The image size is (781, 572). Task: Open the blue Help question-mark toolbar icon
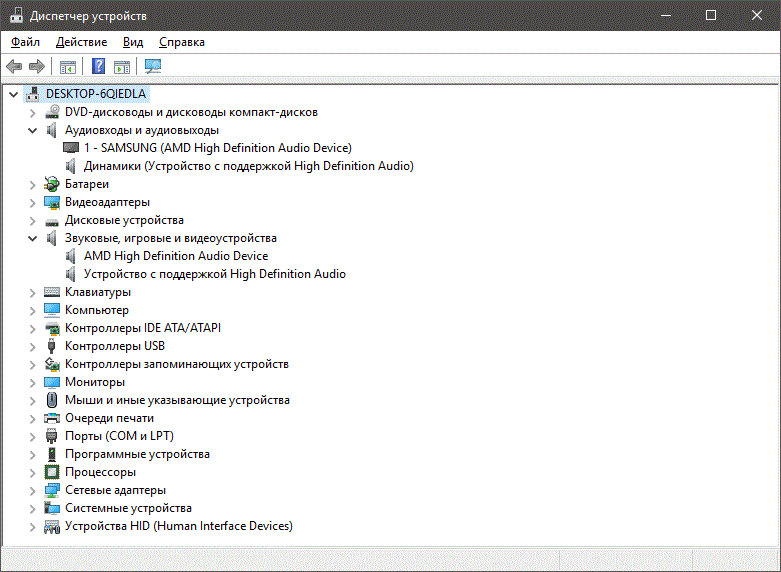[99, 66]
